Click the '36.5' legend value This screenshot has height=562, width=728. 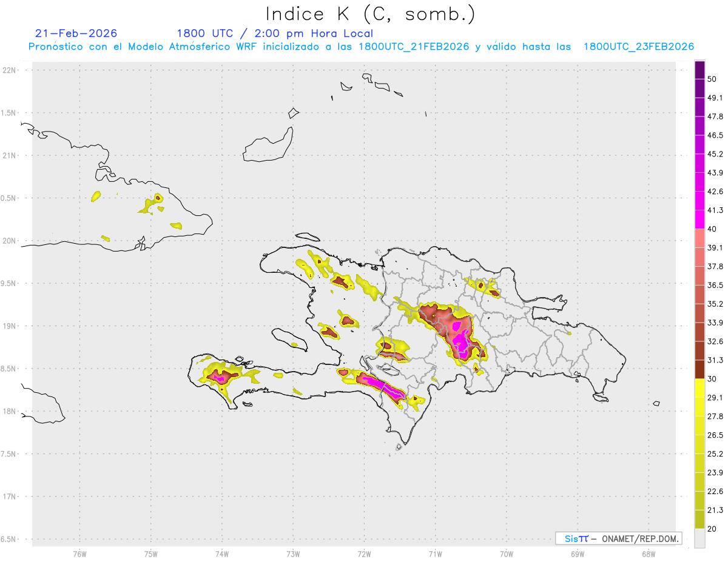pos(715,285)
